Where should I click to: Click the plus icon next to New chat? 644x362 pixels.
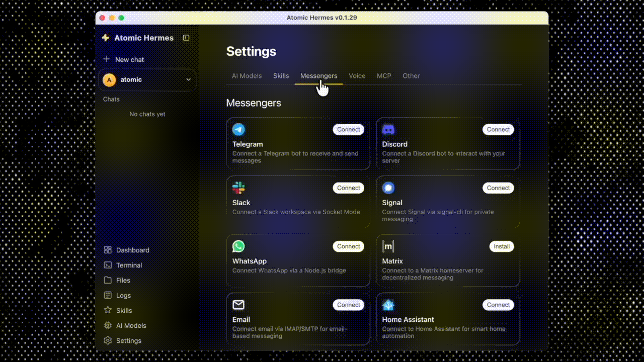pyautogui.click(x=107, y=59)
